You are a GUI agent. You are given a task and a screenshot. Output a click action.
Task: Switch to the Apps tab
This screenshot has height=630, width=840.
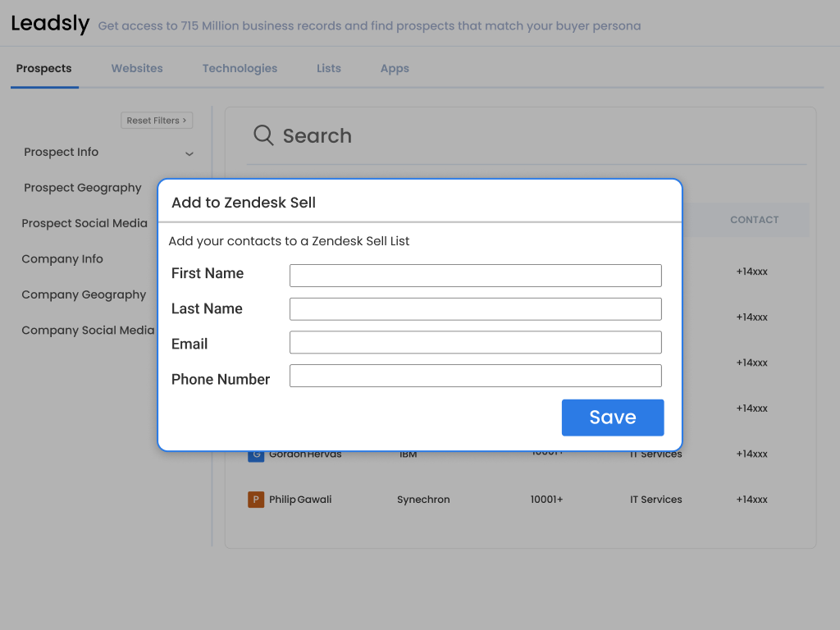click(395, 69)
